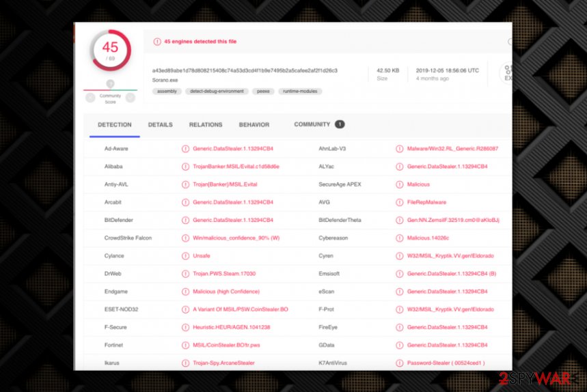The height and width of the screenshot is (392, 587).
Task: Click the alert icon in BitDefender row
Action: coord(185,221)
